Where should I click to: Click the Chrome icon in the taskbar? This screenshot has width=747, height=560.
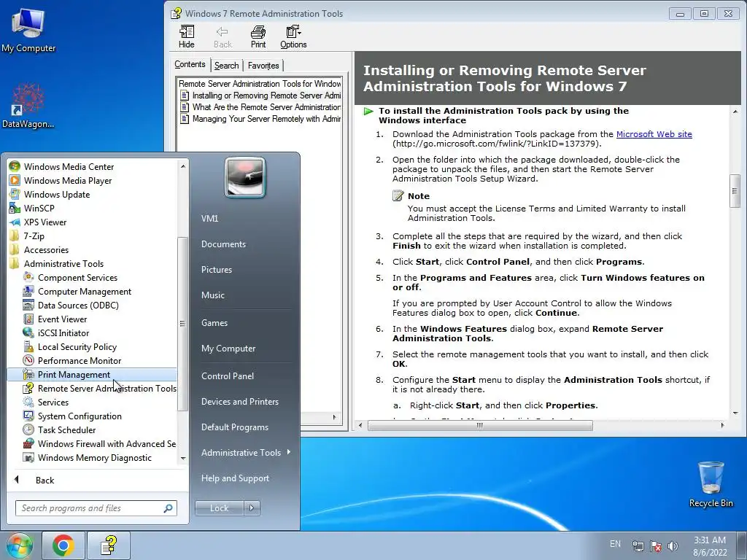coord(63,545)
